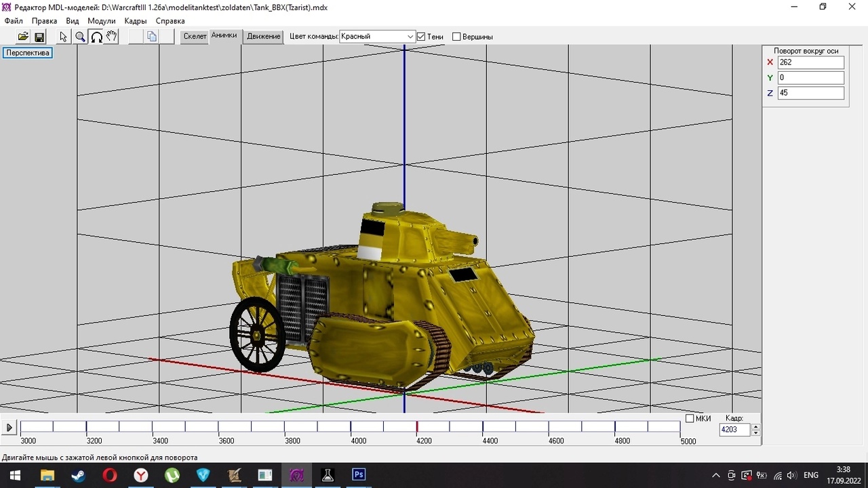Click the open file folder icon
The image size is (868, 488).
[23, 37]
